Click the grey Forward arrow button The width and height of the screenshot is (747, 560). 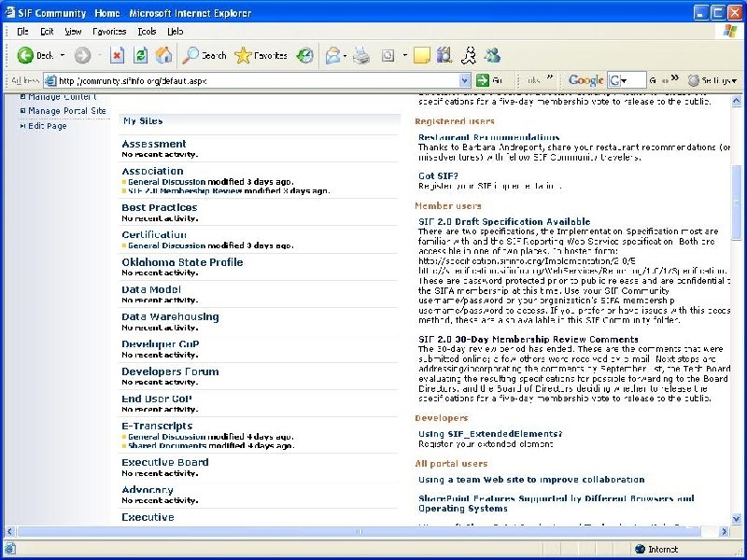pyautogui.click(x=82, y=56)
